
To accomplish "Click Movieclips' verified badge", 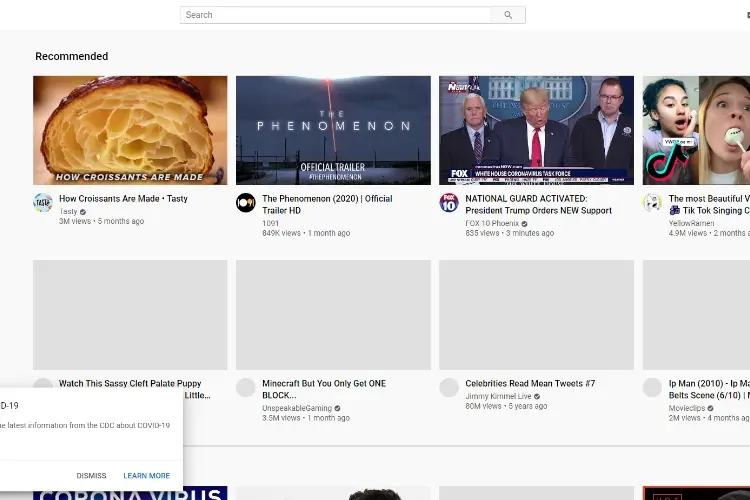I will [x=710, y=409].
